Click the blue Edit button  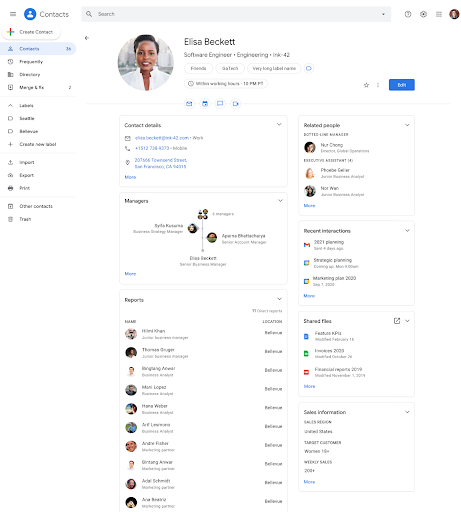tap(402, 85)
